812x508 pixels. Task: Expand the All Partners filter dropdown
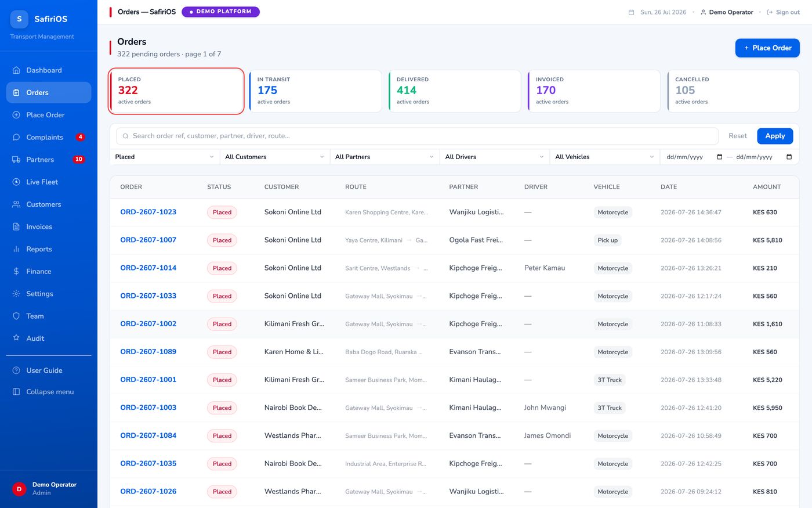point(385,157)
